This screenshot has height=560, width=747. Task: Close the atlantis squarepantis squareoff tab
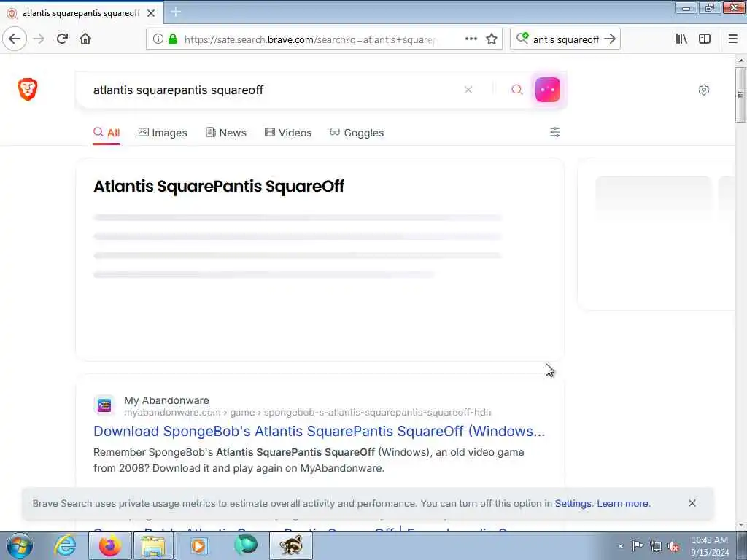(151, 13)
